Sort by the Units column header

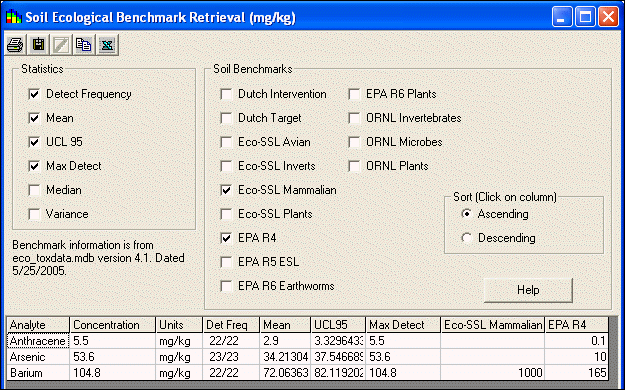coord(179,325)
